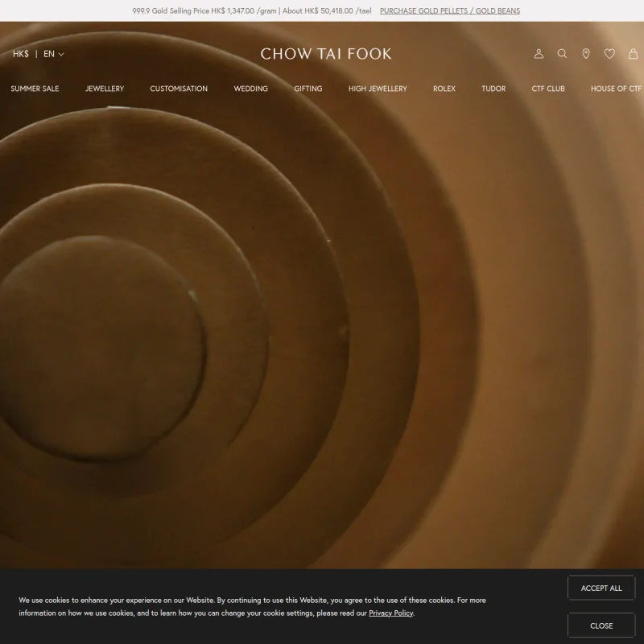Open the Customisation menu
This screenshot has height=644, width=644.
tap(179, 89)
